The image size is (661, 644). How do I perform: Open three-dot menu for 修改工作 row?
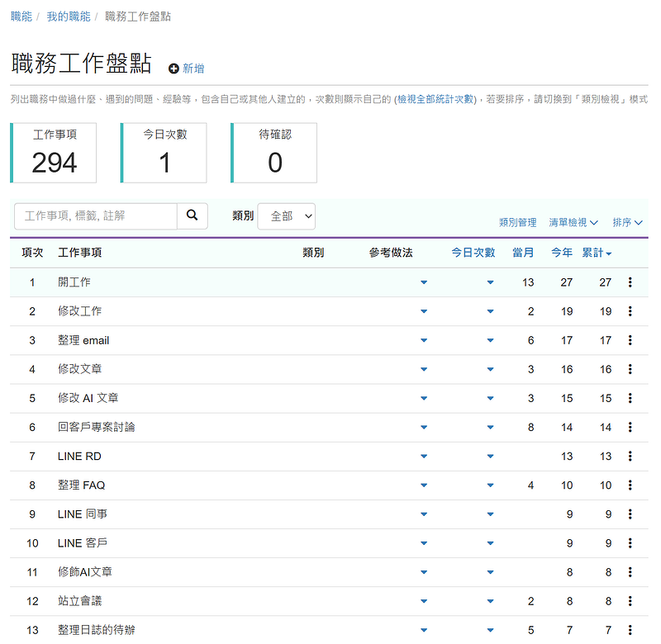630,311
